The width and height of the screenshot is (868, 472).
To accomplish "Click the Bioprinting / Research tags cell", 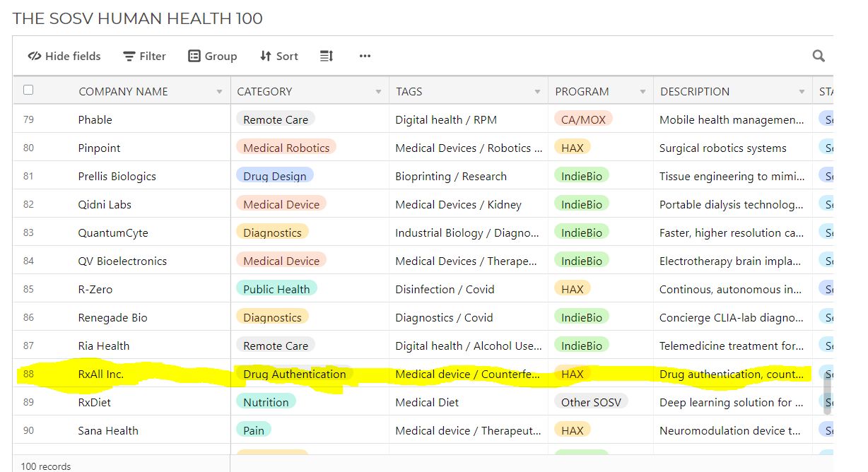I will (469, 176).
